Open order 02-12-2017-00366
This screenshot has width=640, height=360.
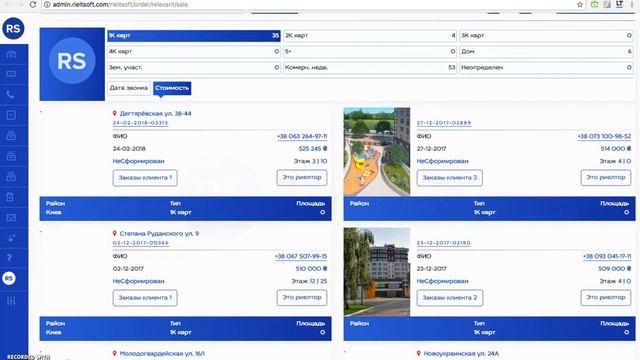(140, 243)
